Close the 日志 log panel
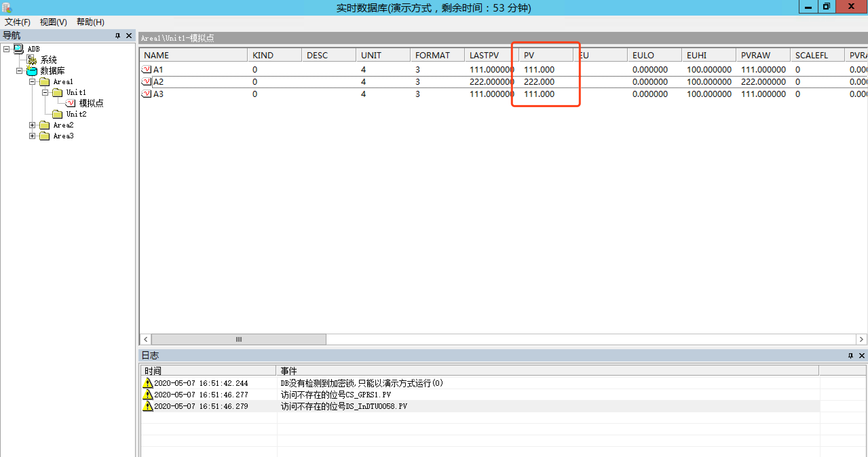Image resolution: width=868 pixels, height=457 pixels. point(862,355)
